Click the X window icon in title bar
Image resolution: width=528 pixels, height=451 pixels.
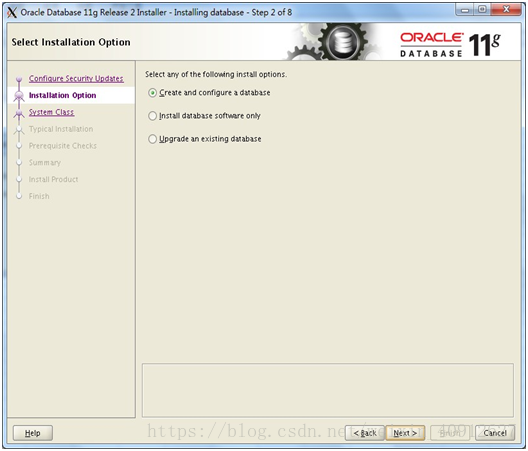[12, 13]
